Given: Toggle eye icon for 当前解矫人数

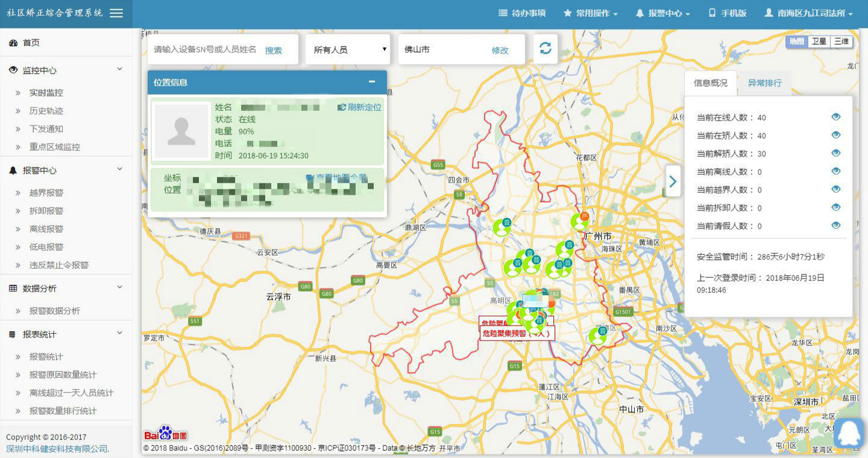Looking at the screenshot, I should pyautogui.click(x=835, y=153).
